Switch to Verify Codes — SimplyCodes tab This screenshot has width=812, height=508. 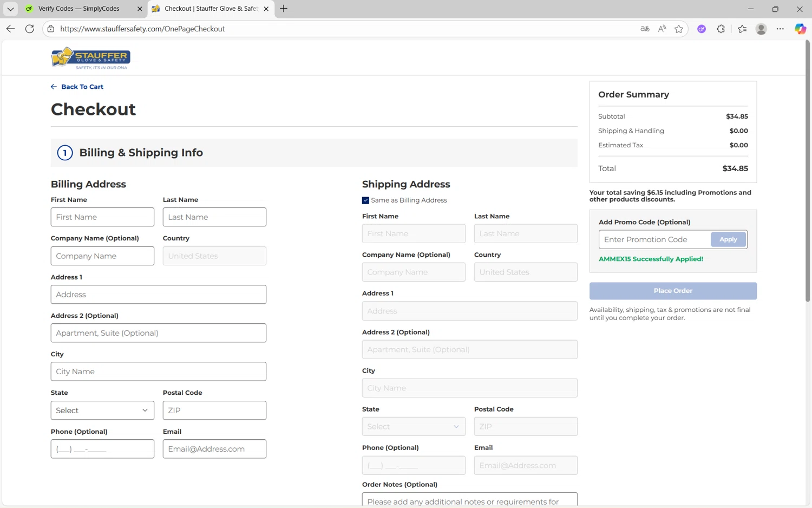pos(79,9)
